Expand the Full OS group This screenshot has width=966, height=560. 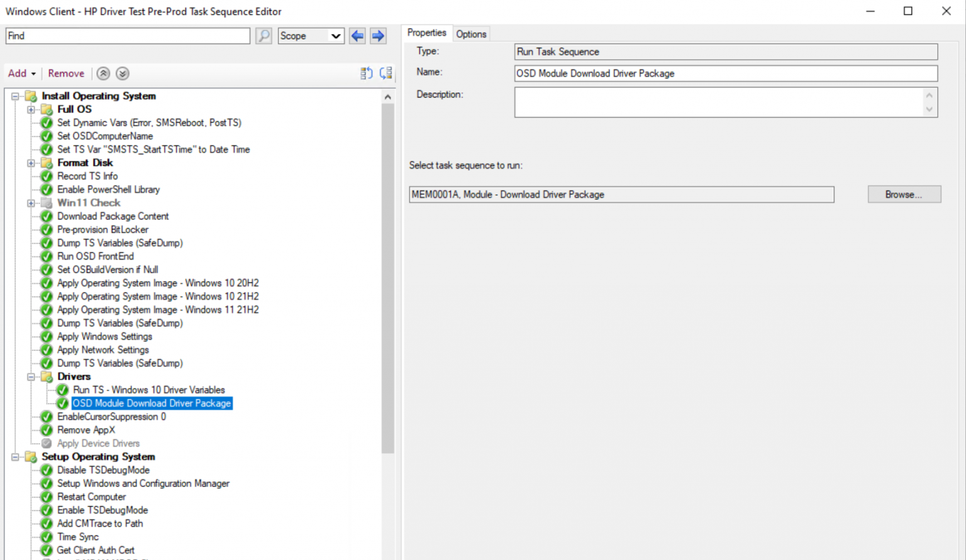(31, 109)
